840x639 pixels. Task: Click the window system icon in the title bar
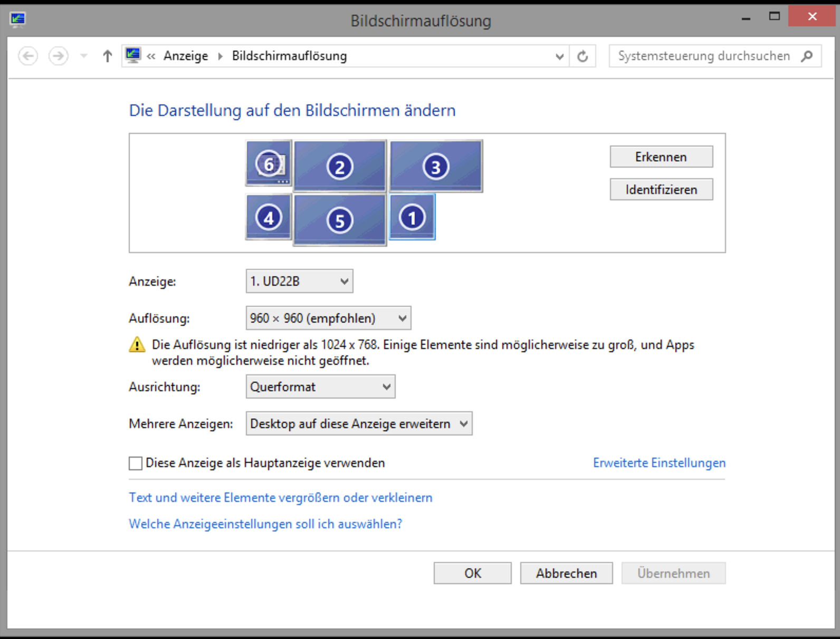click(x=17, y=20)
